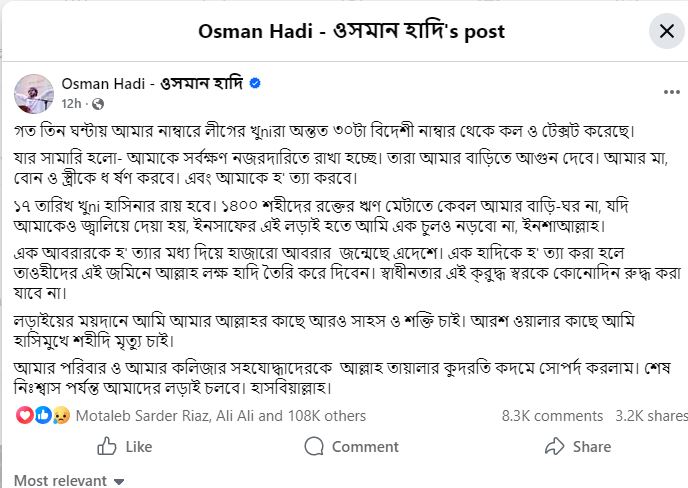Click the red love reaction icon

point(26,414)
